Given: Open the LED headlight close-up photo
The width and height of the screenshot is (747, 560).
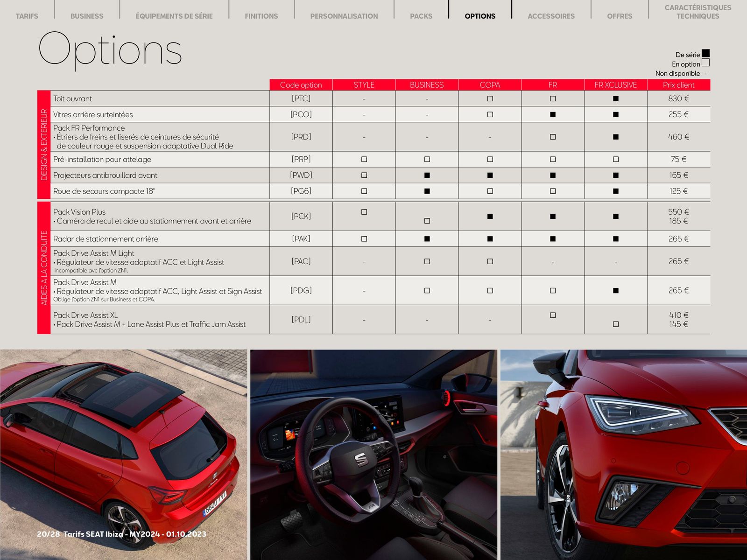Looking at the screenshot, I should [x=624, y=455].
